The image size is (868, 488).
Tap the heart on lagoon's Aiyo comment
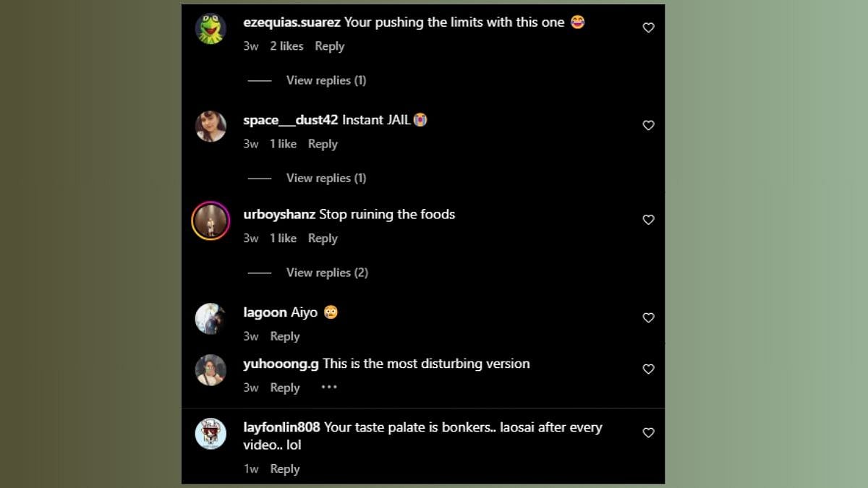click(x=648, y=317)
